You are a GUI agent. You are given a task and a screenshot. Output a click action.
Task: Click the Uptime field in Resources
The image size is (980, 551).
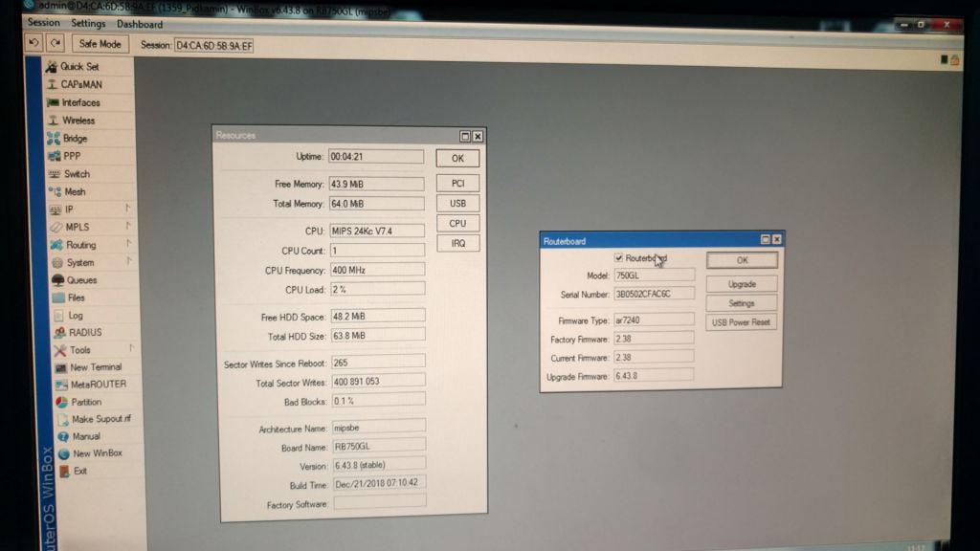click(x=375, y=156)
